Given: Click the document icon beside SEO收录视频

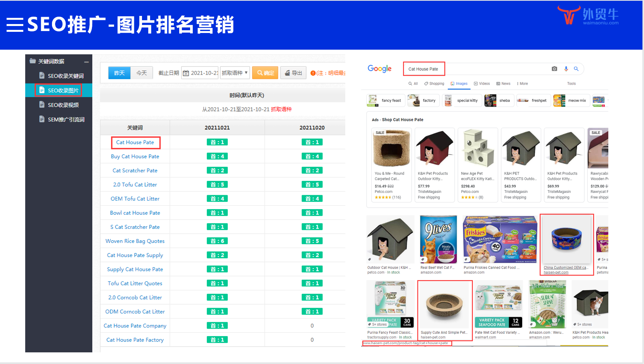Looking at the screenshot, I should click(42, 104).
